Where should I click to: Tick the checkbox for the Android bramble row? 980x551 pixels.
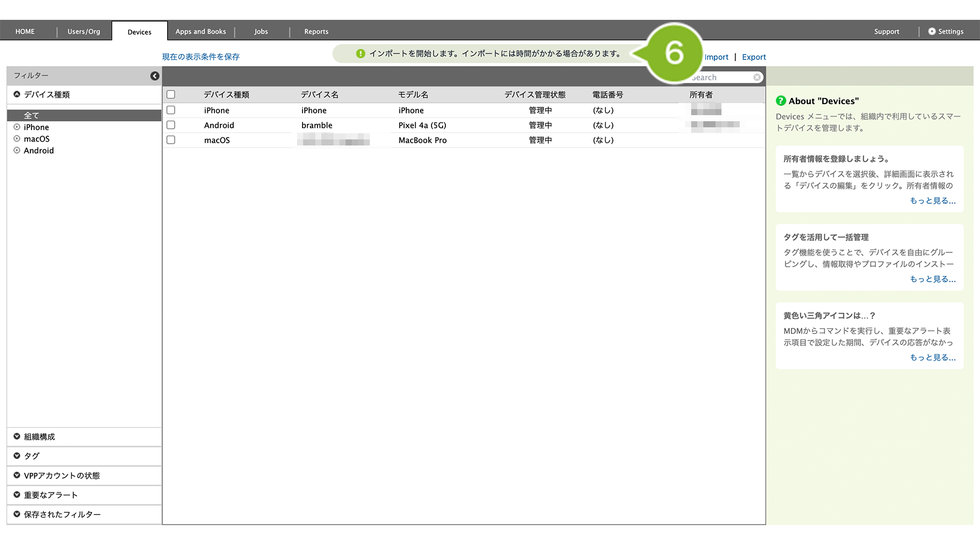(x=171, y=125)
